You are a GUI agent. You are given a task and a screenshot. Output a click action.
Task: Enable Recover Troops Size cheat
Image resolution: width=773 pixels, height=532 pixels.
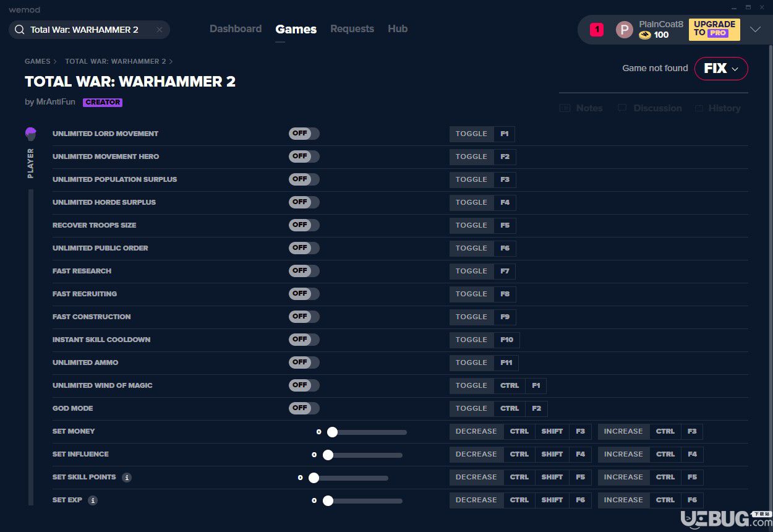(304, 225)
